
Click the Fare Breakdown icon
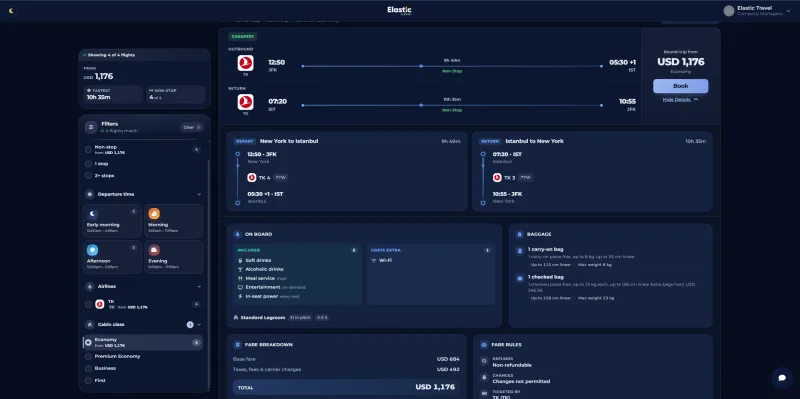[237, 345]
